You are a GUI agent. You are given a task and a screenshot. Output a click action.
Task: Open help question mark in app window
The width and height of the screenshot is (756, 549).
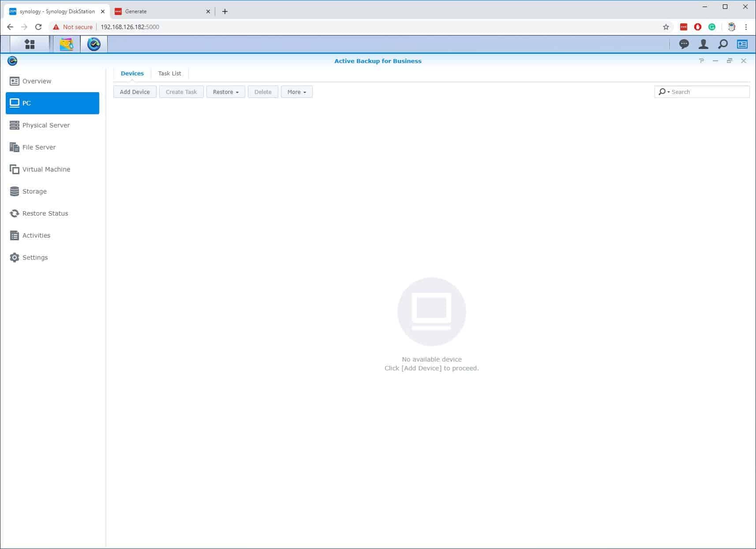coord(701,61)
